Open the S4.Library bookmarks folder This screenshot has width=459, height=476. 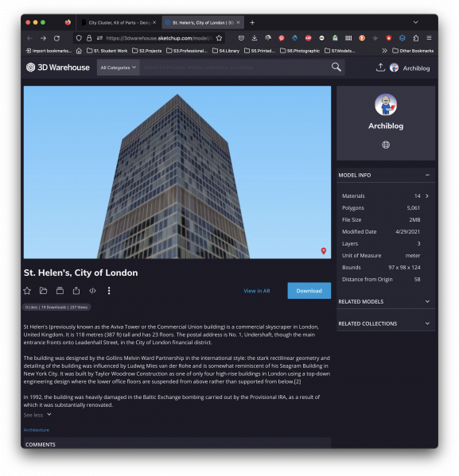(x=226, y=51)
